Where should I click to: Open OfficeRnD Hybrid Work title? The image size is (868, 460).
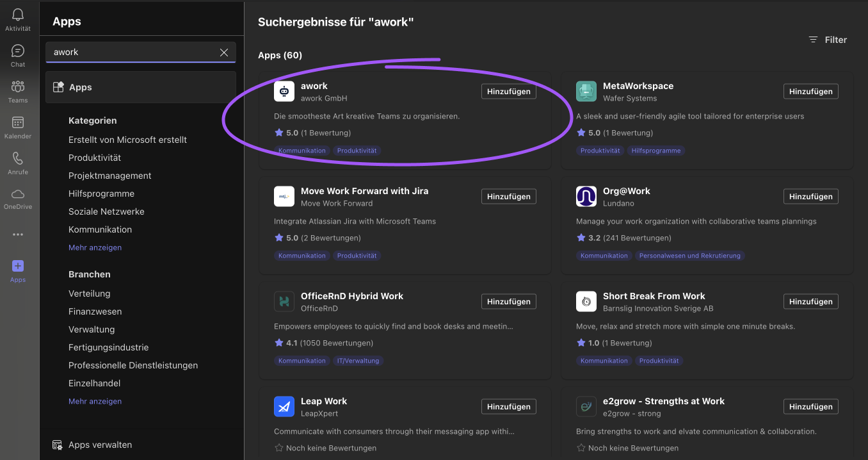point(352,296)
